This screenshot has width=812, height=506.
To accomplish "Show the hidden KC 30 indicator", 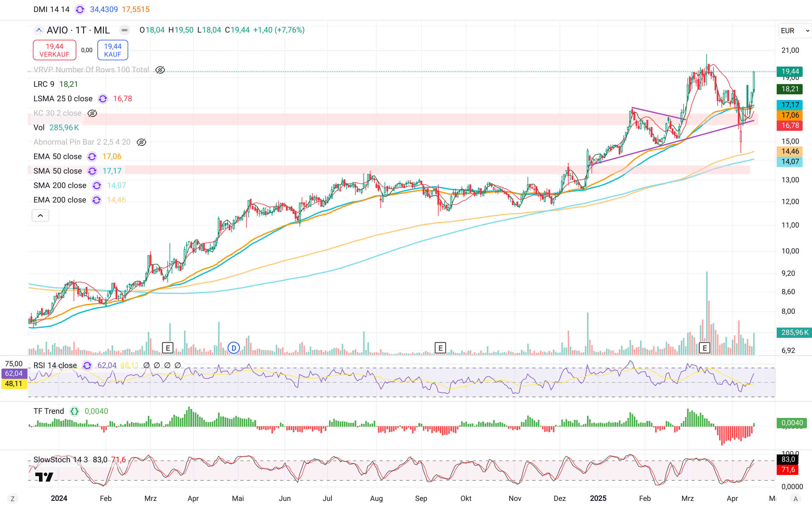I will pos(92,113).
